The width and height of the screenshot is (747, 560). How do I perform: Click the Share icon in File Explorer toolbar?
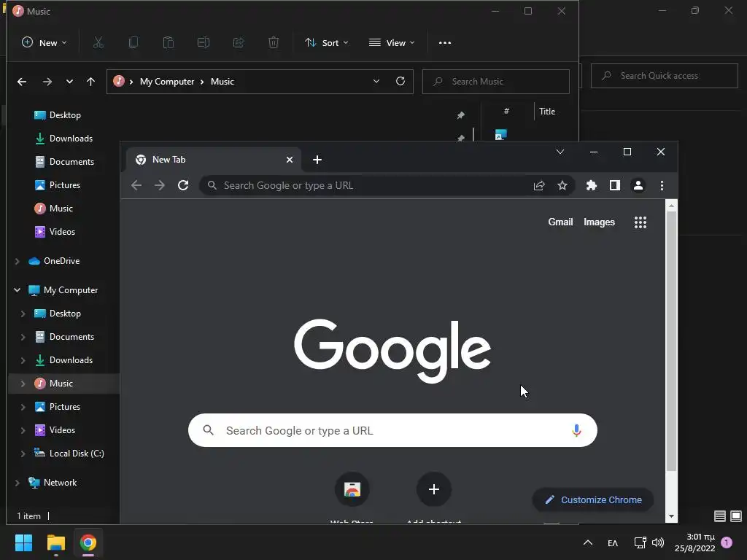(x=239, y=43)
